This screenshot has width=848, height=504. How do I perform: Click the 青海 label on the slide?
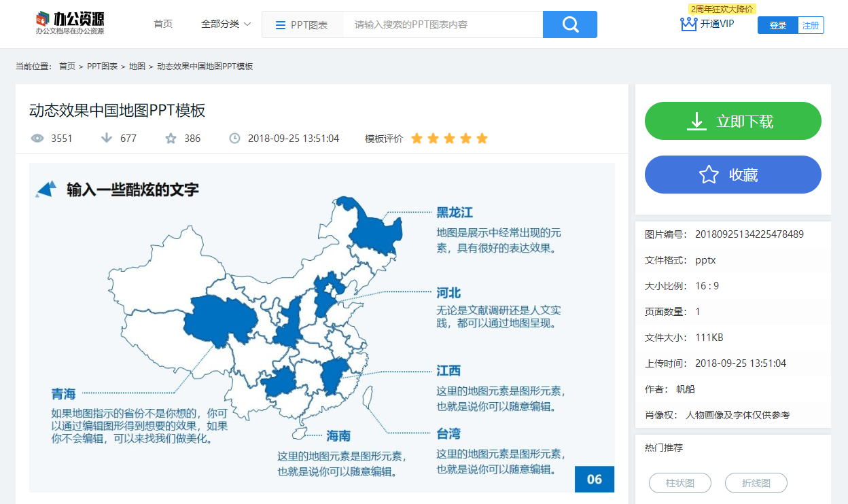coord(64,394)
